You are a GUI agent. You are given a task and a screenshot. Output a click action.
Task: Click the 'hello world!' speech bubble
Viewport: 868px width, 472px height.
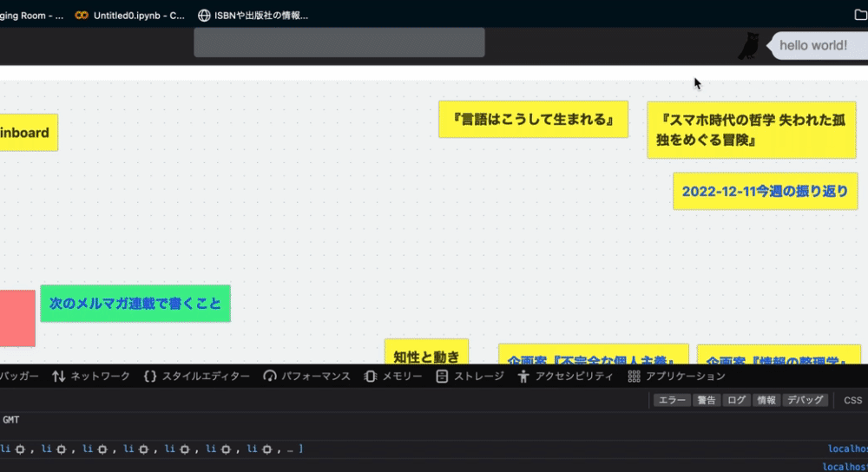(x=817, y=45)
